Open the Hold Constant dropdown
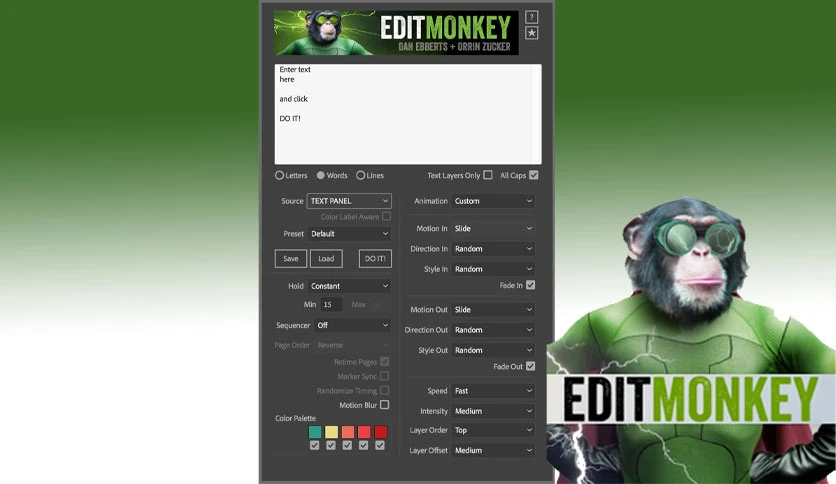The image size is (836, 484). [349, 286]
